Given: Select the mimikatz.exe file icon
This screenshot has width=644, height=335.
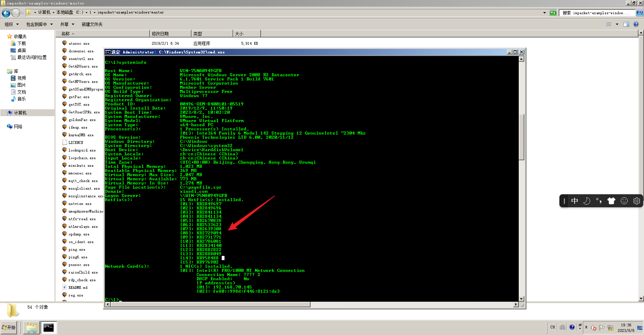Looking at the screenshot, I should pyautogui.click(x=65, y=165).
